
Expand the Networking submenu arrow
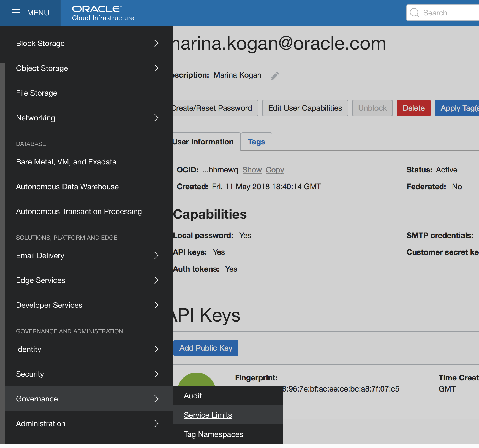pos(156,118)
